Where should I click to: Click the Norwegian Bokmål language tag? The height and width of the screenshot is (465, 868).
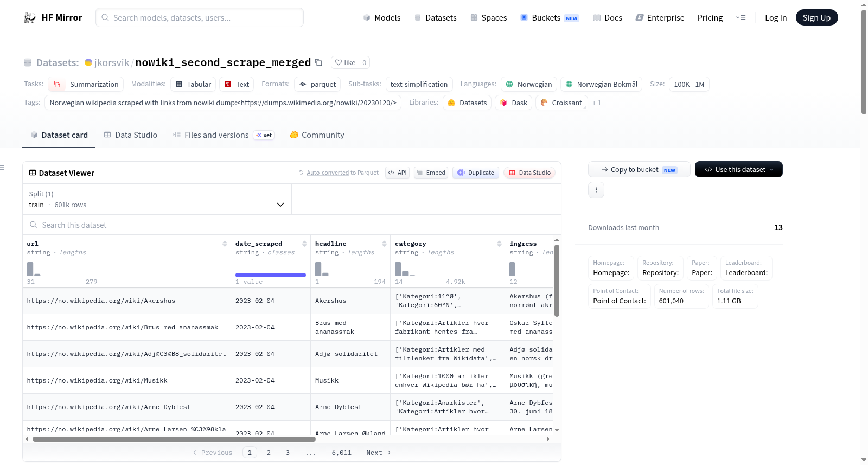(601, 84)
